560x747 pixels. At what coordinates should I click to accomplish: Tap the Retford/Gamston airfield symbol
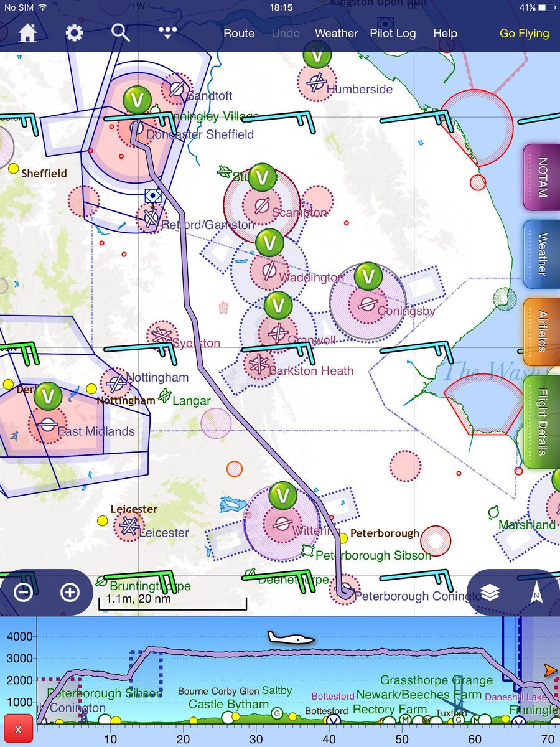click(x=151, y=217)
